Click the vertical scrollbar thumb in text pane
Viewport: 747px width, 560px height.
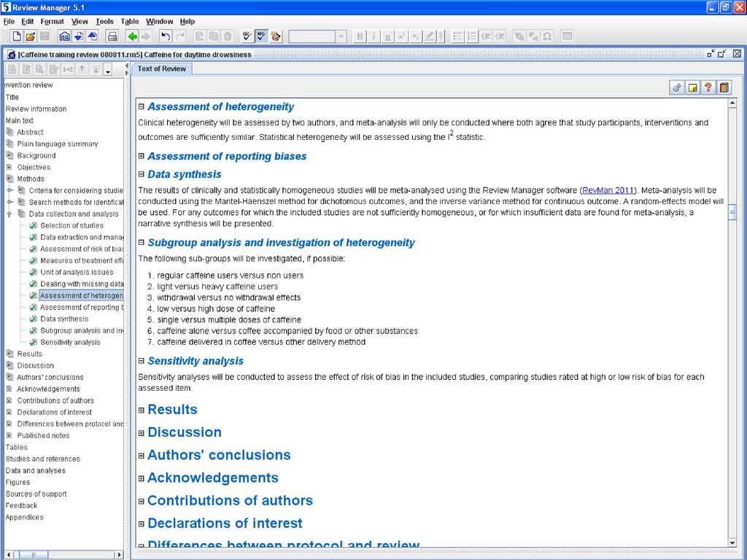(732, 212)
